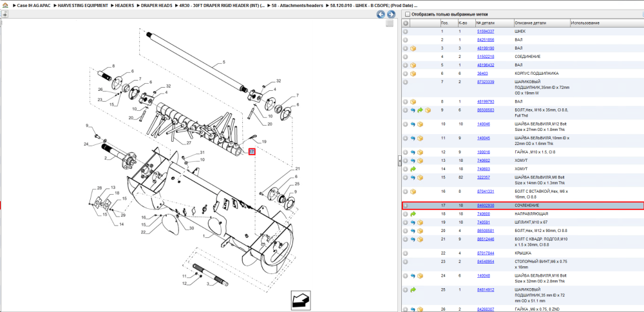Click the blue back-arrow icon for part 322357
This screenshot has height=312, width=644.
pyautogui.click(x=413, y=177)
